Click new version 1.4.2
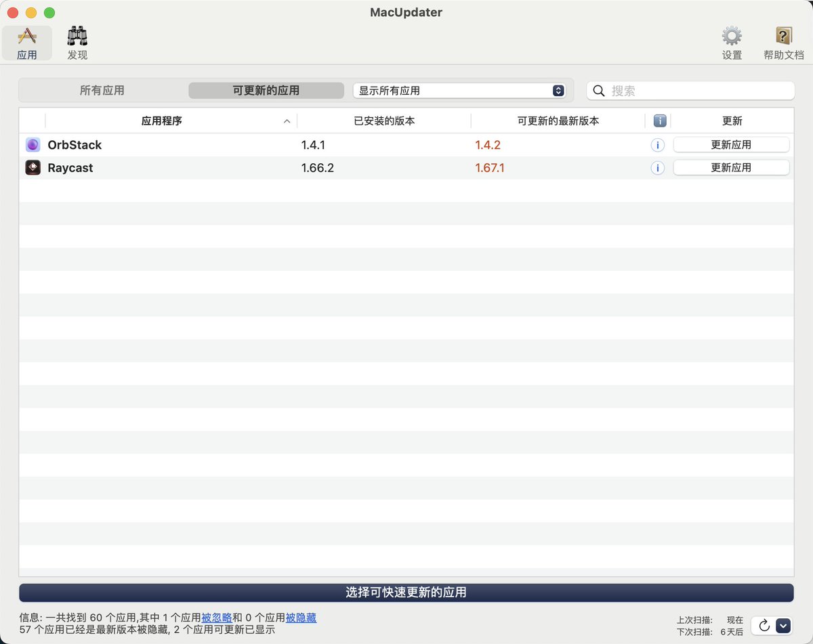Screen dimensions: 813x644 488,145
